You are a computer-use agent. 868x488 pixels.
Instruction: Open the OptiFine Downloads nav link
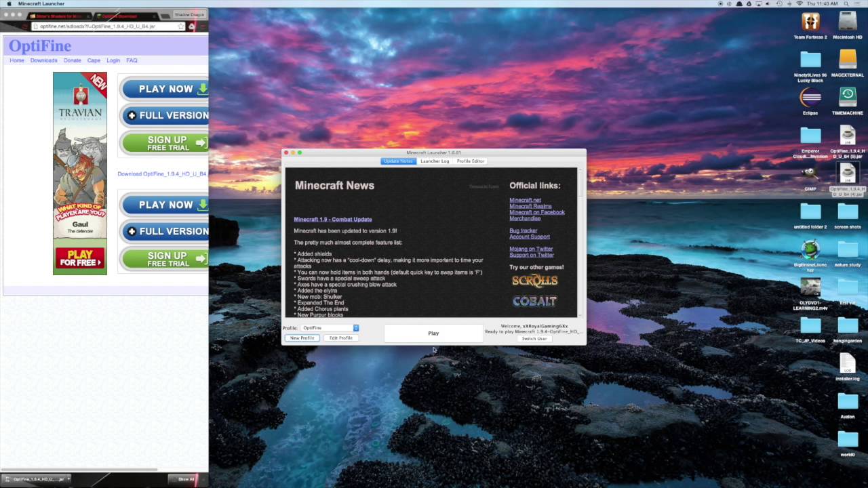tap(44, 60)
